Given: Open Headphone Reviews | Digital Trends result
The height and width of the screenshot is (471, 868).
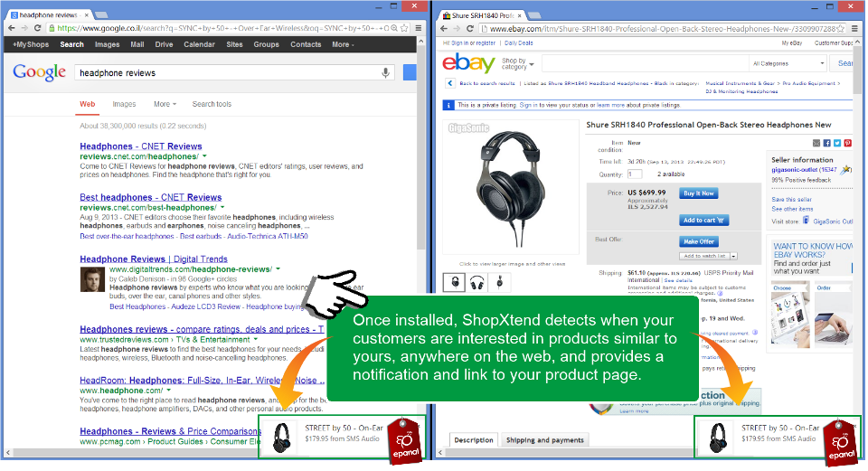Looking at the screenshot, I should coord(154,259).
